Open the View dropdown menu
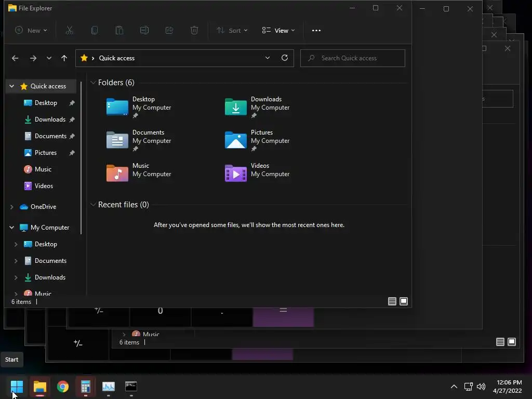 tap(278, 31)
